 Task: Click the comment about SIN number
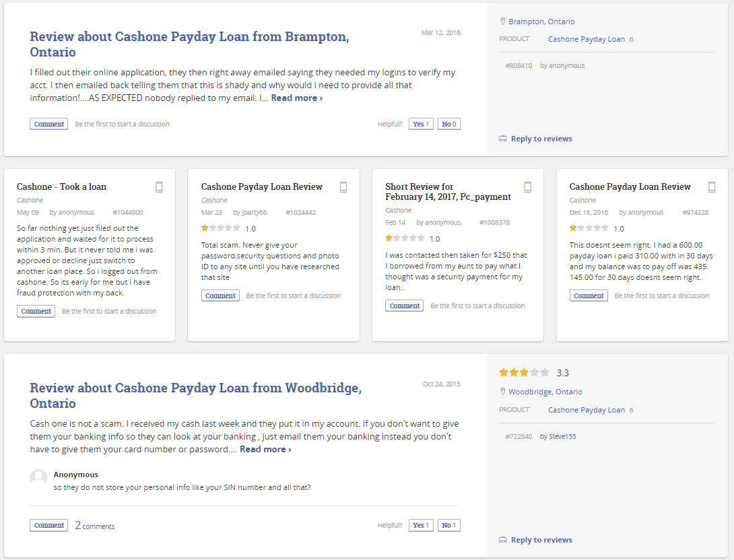(182, 487)
